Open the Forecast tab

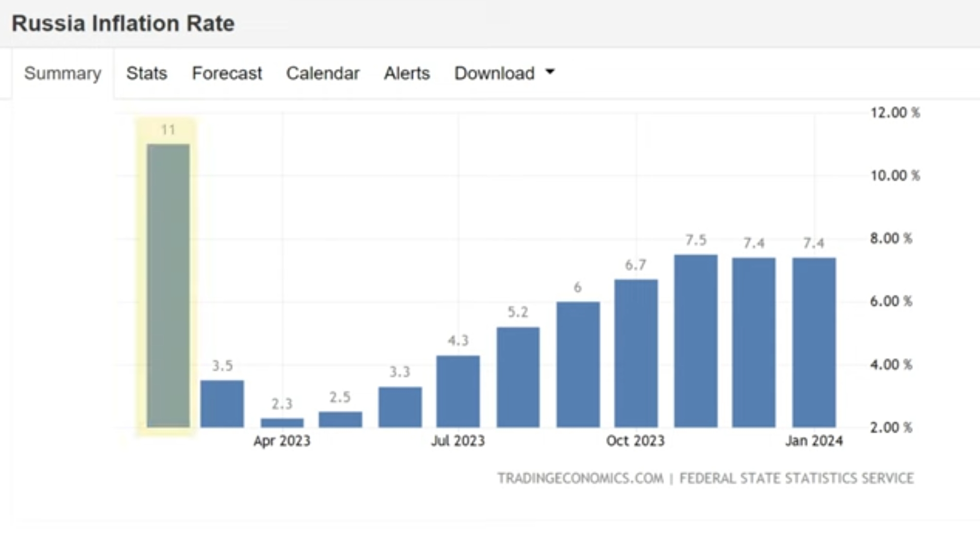tap(227, 73)
